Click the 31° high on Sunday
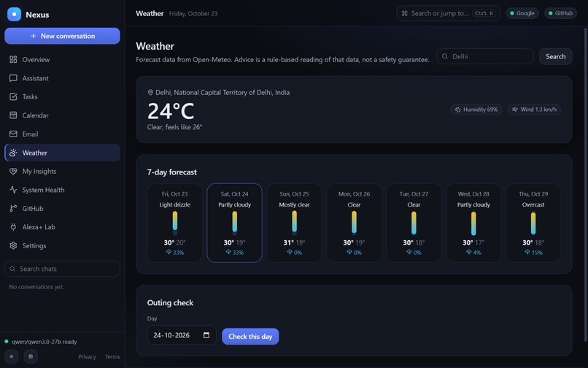The width and height of the screenshot is (588, 368). click(288, 242)
